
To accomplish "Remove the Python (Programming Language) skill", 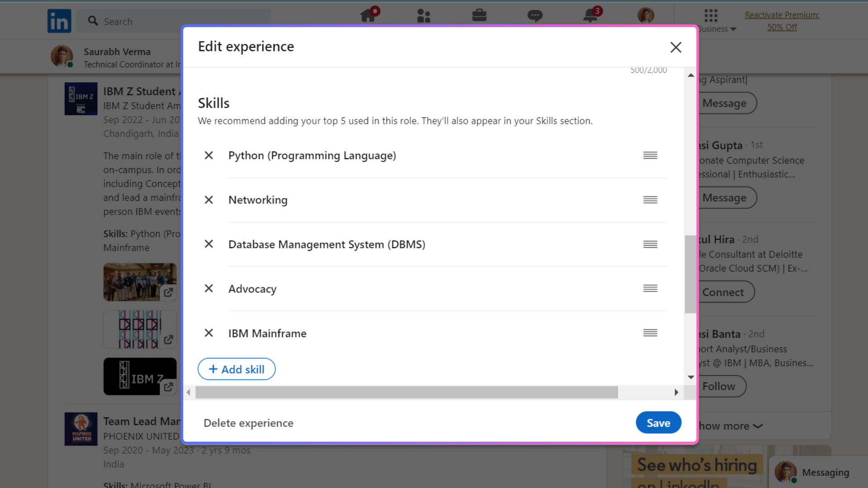I will tap(208, 155).
